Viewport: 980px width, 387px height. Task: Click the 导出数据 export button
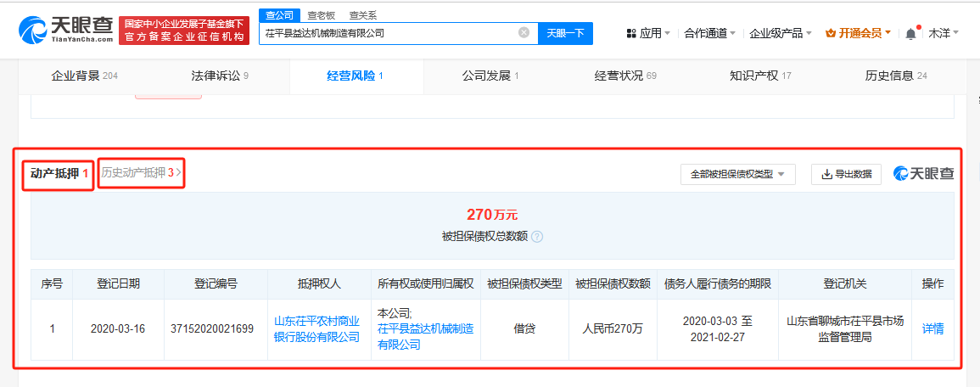(846, 174)
